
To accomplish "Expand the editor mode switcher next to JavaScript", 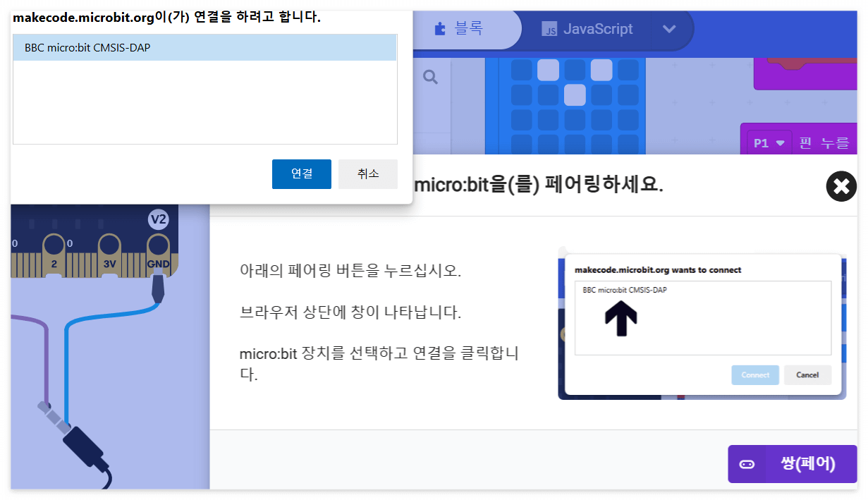I will 669,29.
